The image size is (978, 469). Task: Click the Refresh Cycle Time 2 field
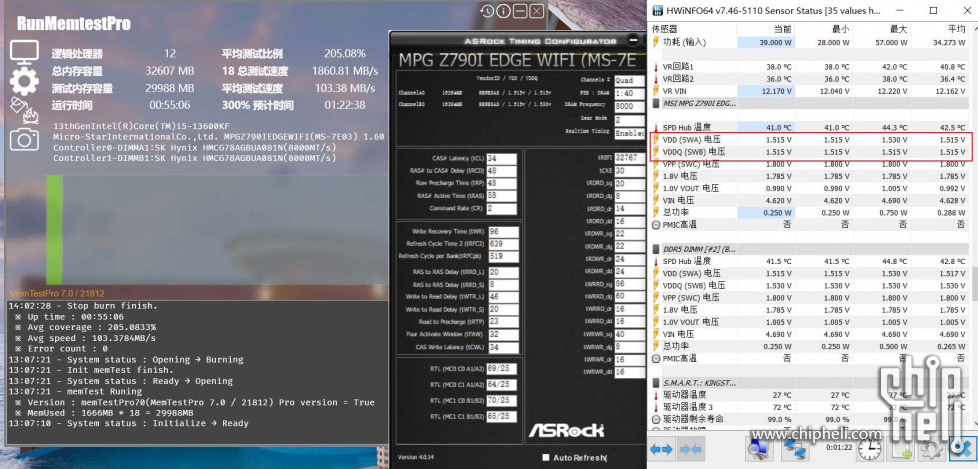503,244
